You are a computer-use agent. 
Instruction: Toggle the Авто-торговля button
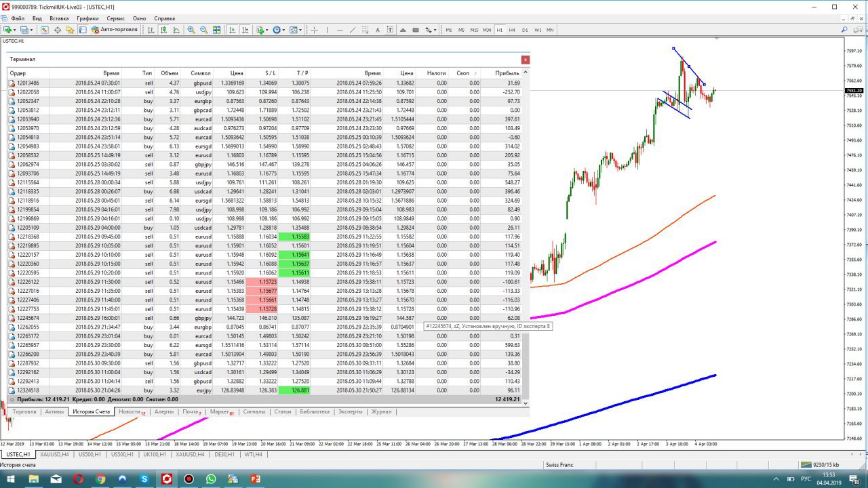115,30
